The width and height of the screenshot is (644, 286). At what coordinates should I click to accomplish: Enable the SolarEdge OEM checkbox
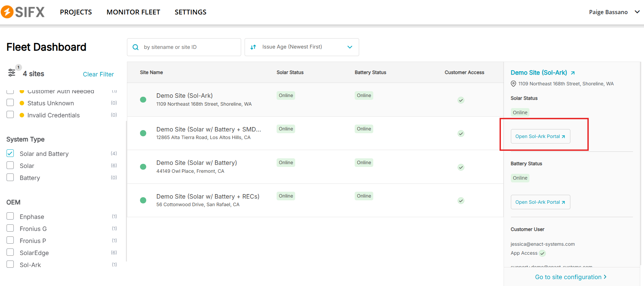click(10, 253)
